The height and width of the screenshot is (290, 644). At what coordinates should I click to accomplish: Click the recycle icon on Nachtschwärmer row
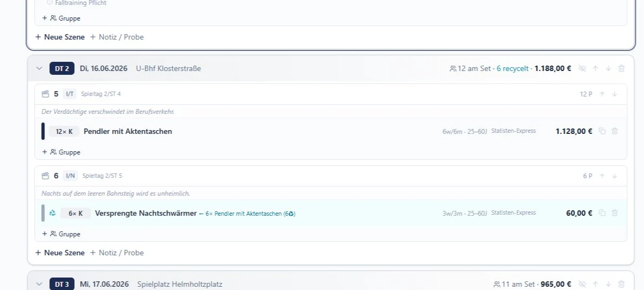(53, 213)
